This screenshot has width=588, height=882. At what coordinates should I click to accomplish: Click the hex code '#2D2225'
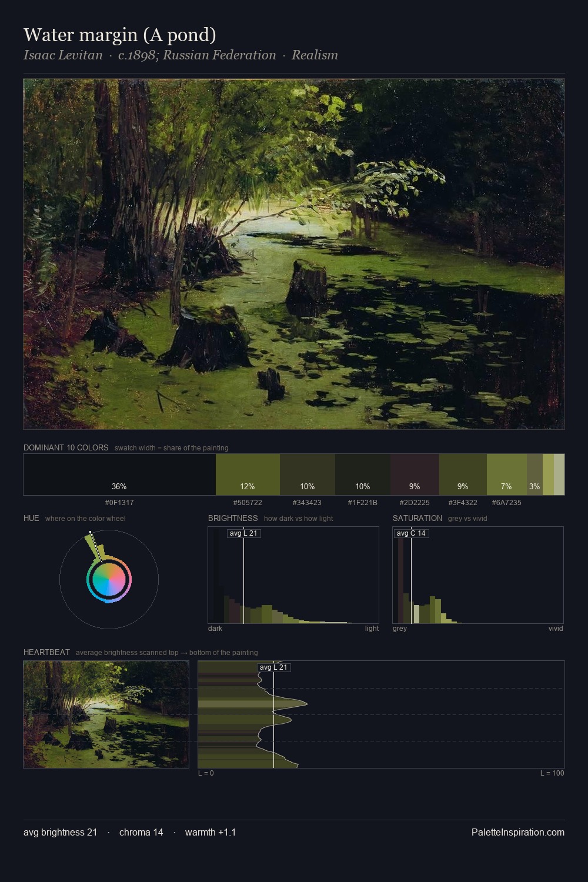click(415, 503)
